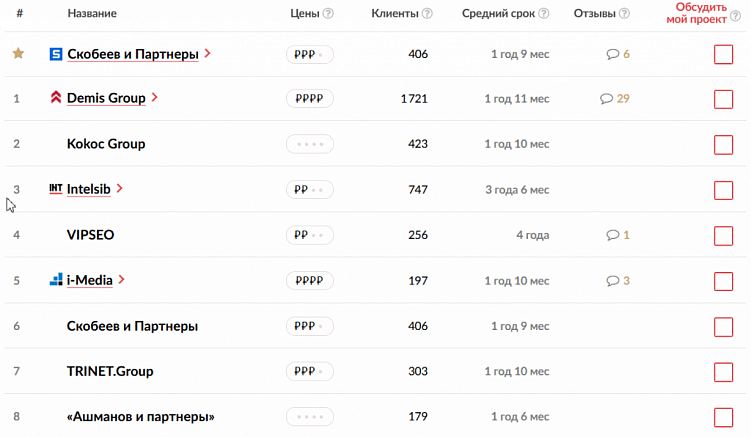Click the Demis Group logo icon

(56, 98)
